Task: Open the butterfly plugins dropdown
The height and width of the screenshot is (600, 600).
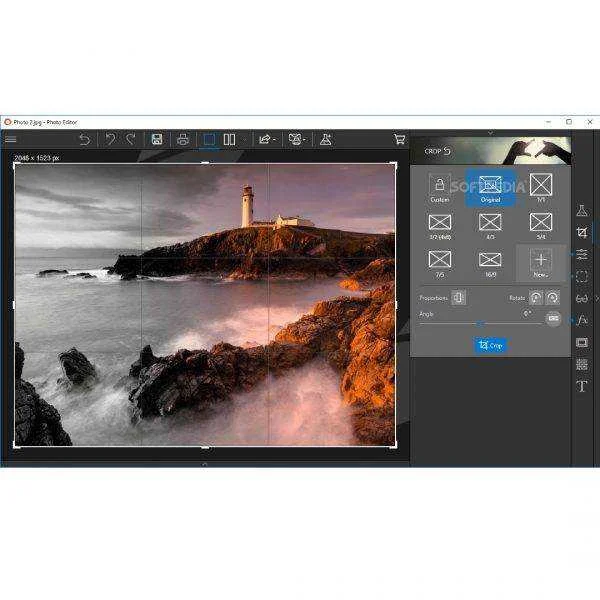Action: click(297, 139)
